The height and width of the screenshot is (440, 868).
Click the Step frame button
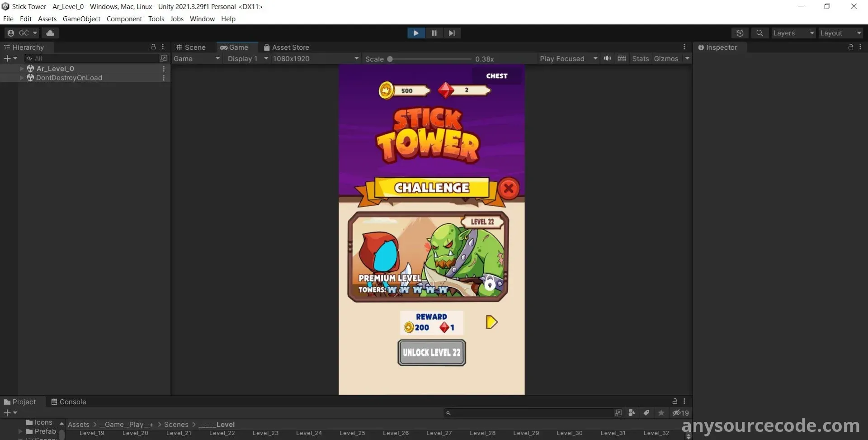pos(452,33)
